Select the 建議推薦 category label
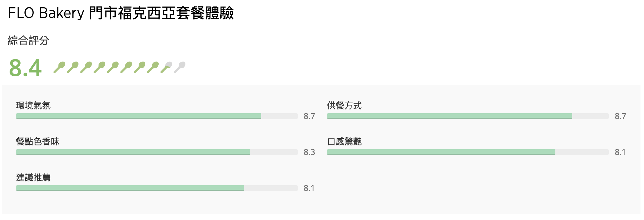This screenshot has height=220, width=644. tap(33, 177)
